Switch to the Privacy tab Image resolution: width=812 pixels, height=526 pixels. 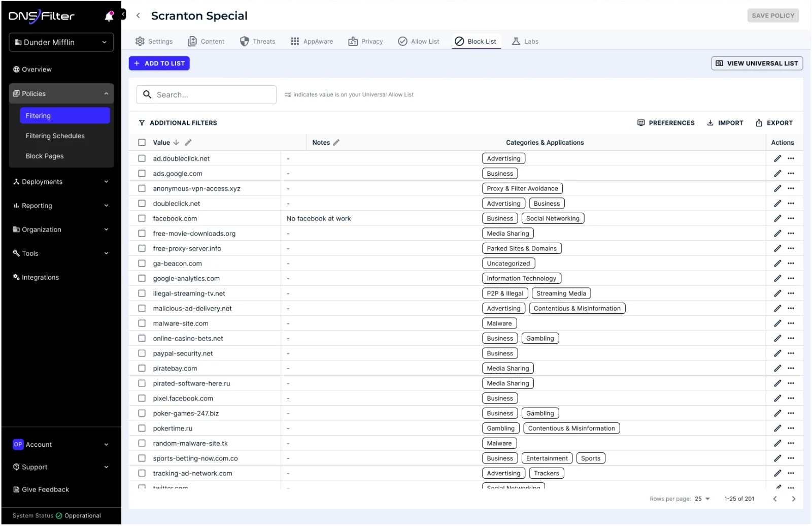click(366, 42)
